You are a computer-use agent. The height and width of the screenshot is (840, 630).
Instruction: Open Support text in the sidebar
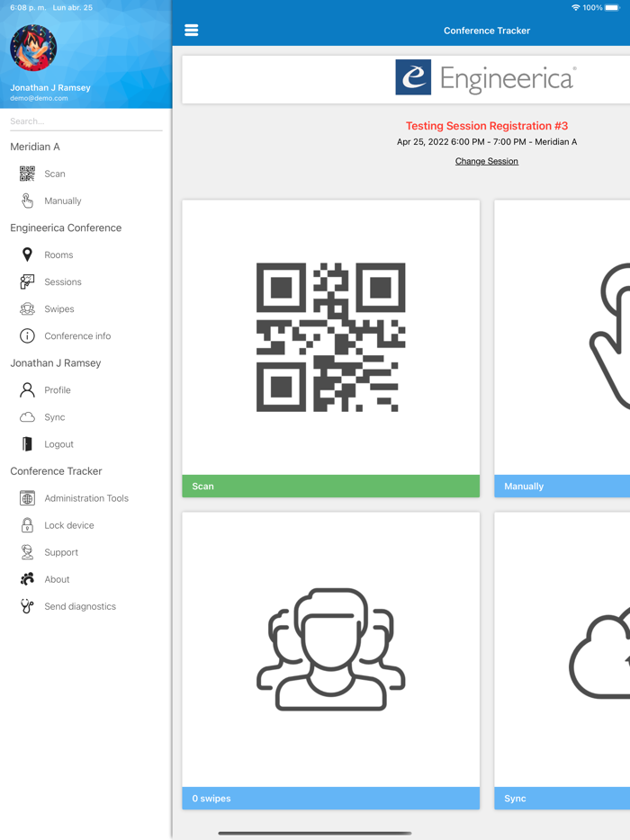61,552
